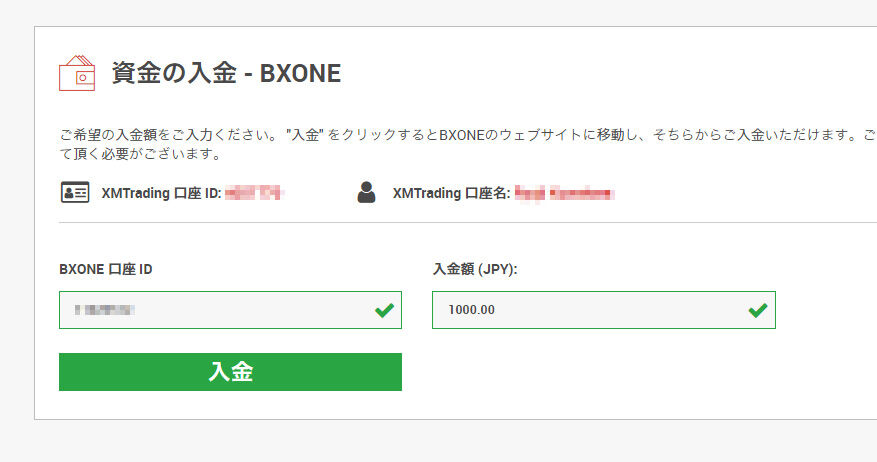The width and height of the screenshot is (877, 462).
Task: Click the XMTrading 口座名: label text
Action: tap(451, 193)
